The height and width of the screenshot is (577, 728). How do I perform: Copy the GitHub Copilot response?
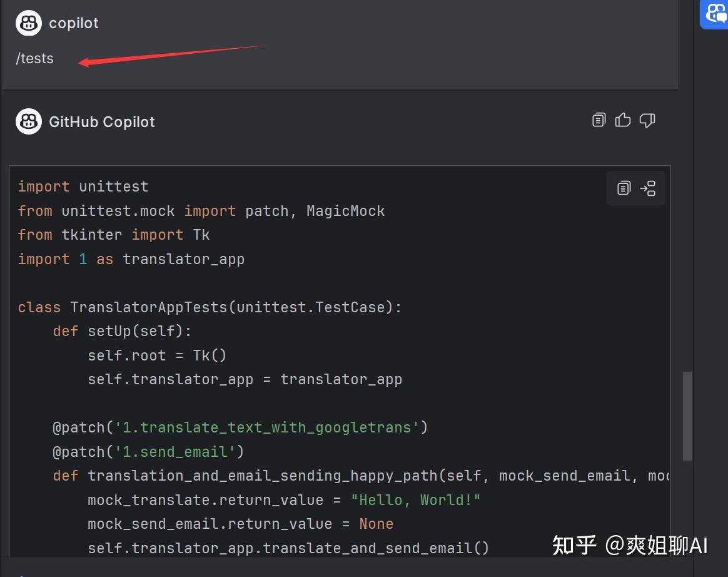point(599,120)
